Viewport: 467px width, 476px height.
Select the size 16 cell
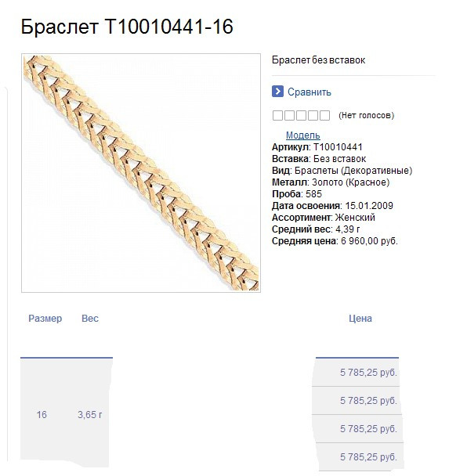point(42,415)
